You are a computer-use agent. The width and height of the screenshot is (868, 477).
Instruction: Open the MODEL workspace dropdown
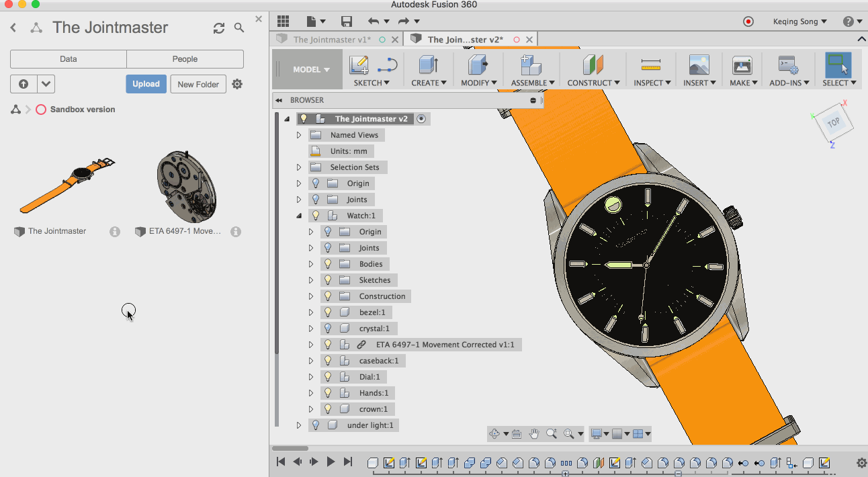pyautogui.click(x=311, y=69)
